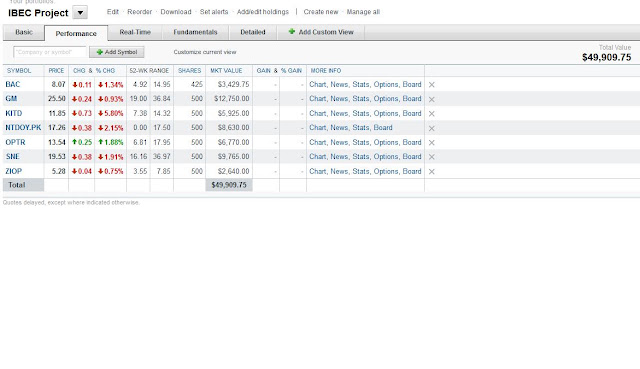Click the SNE price 19.53

click(57, 157)
